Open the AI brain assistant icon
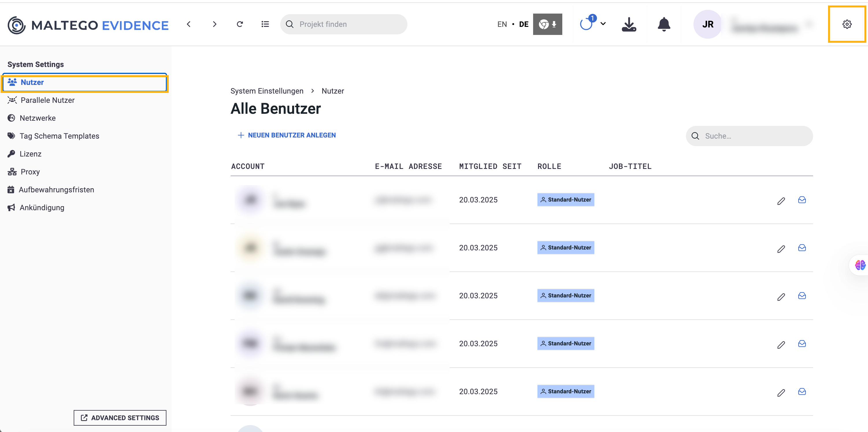This screenshot has height=432, width=868. point(860,265)
